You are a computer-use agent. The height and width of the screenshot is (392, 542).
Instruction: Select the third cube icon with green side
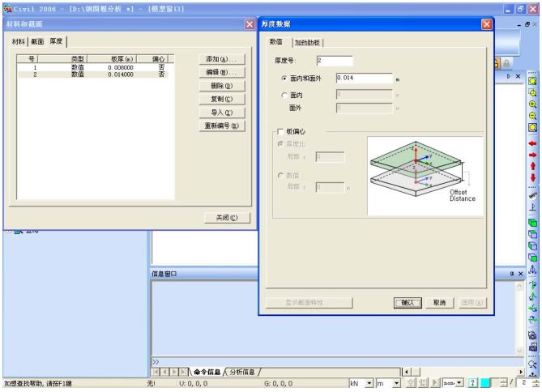pyautogui.click(x=532, y=245)
